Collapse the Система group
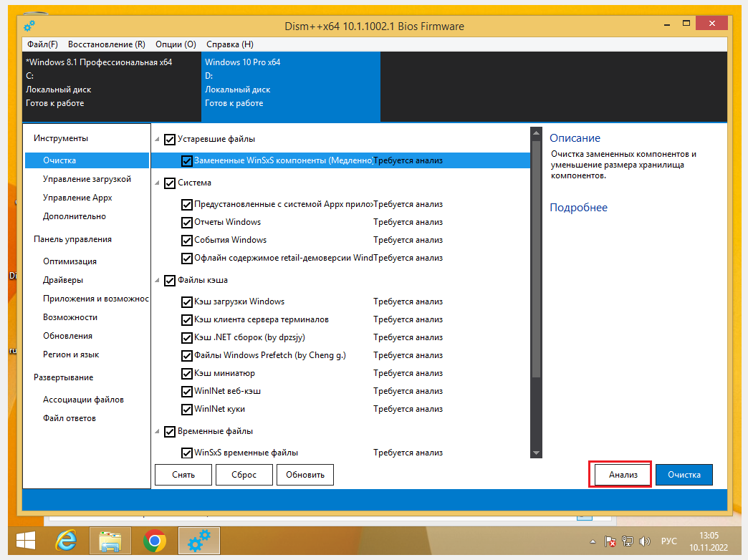The height and width of the screenshot is (560, 748). point(158,183)
